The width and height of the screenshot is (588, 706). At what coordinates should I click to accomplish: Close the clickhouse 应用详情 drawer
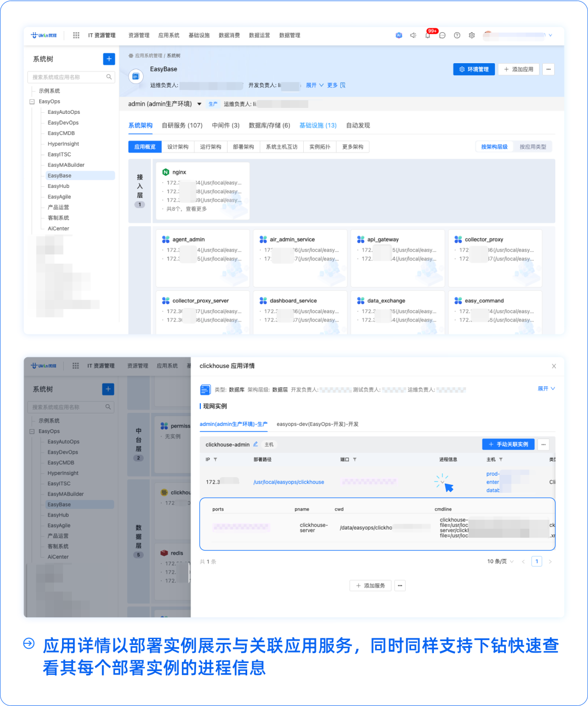coord(554,366)
